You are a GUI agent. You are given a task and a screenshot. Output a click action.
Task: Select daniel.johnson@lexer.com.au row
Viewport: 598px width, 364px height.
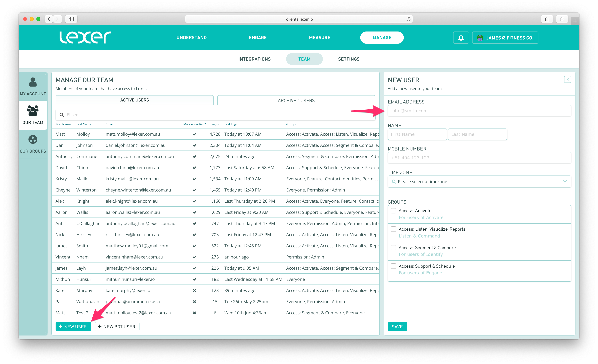tap(215, 145)
